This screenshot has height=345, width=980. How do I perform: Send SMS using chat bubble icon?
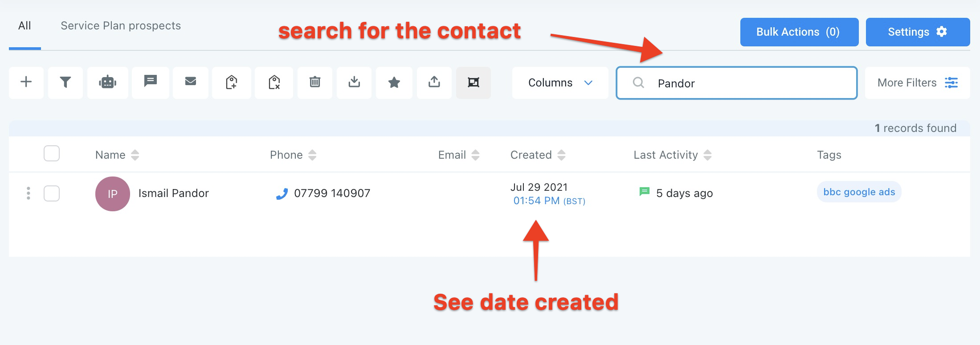[151, 82]
